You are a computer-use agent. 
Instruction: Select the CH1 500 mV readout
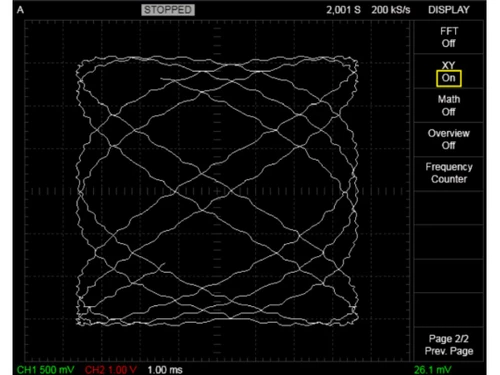pyautogui.click(x=45, y=370)
